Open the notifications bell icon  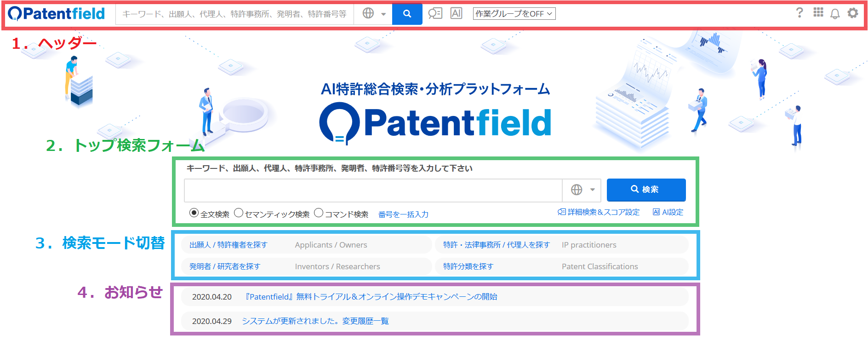pos(835,13)
